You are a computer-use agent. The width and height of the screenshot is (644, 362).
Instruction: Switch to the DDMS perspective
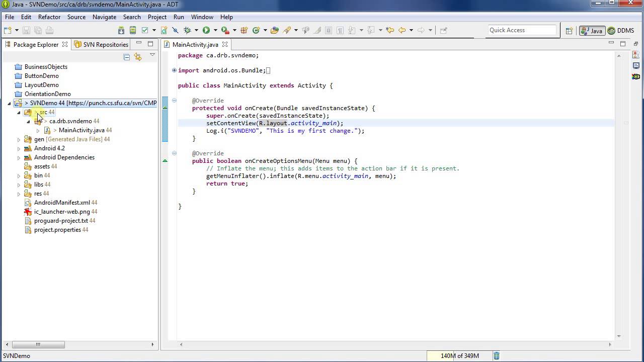click(x=621, y=31)
